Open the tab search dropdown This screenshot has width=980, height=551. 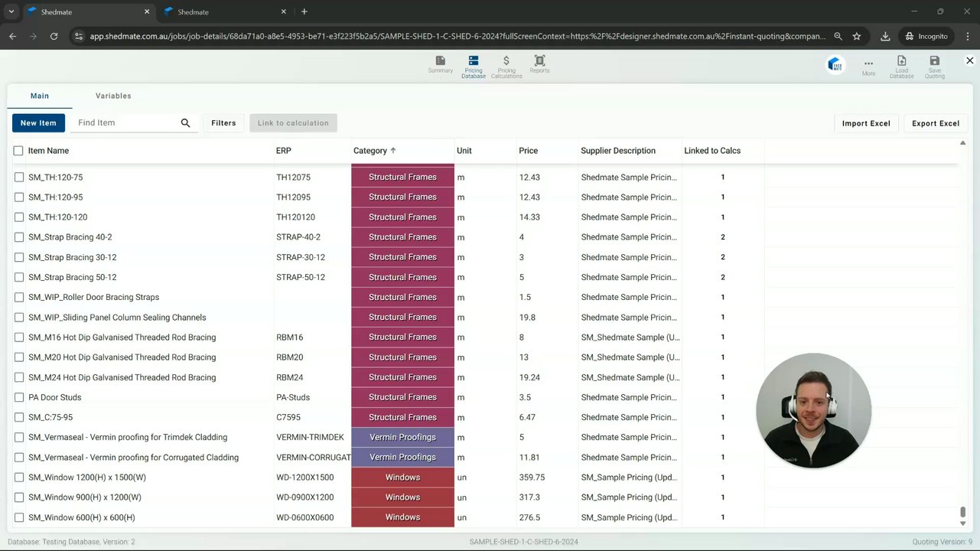(11, 11)
